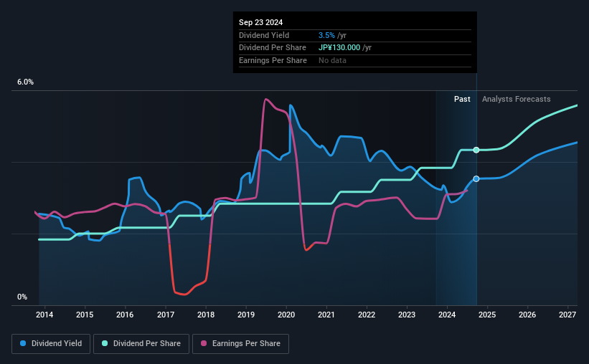Click the 6.0% y-axis label
Viewport: 589px width, 364px height.
tap(25, 82)
